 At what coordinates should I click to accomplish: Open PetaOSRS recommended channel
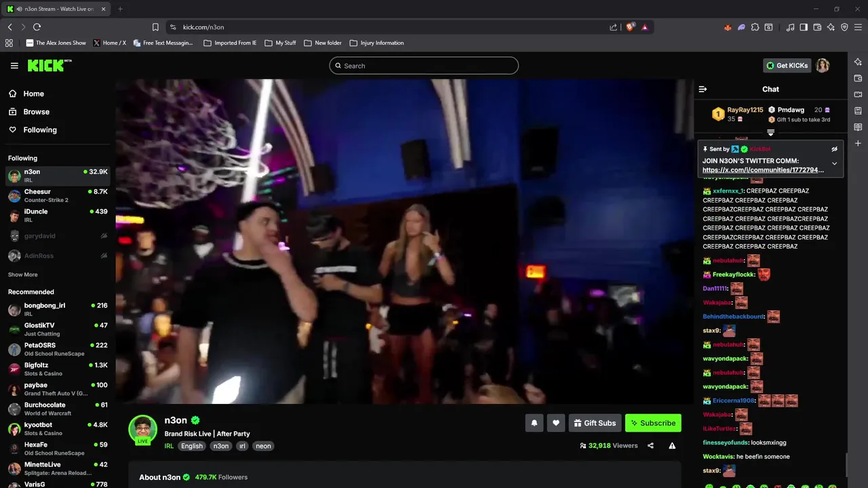58,349
